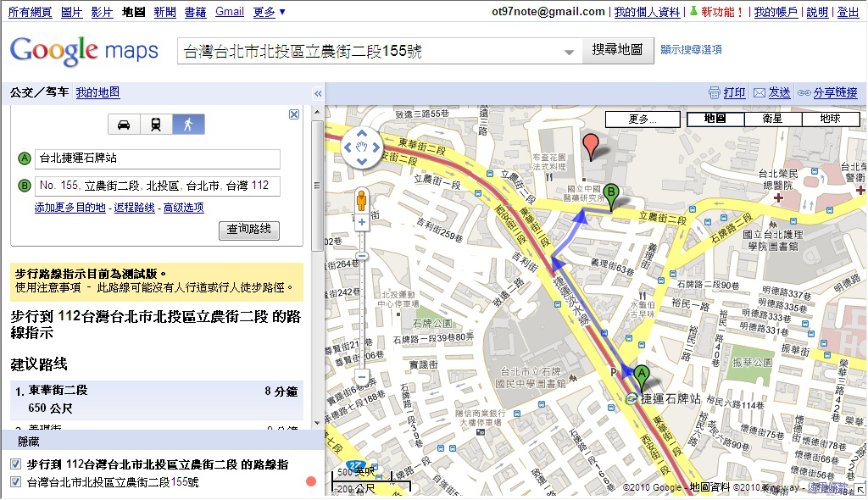Click start point field 台北捷運石牌站

click(158, 159)
